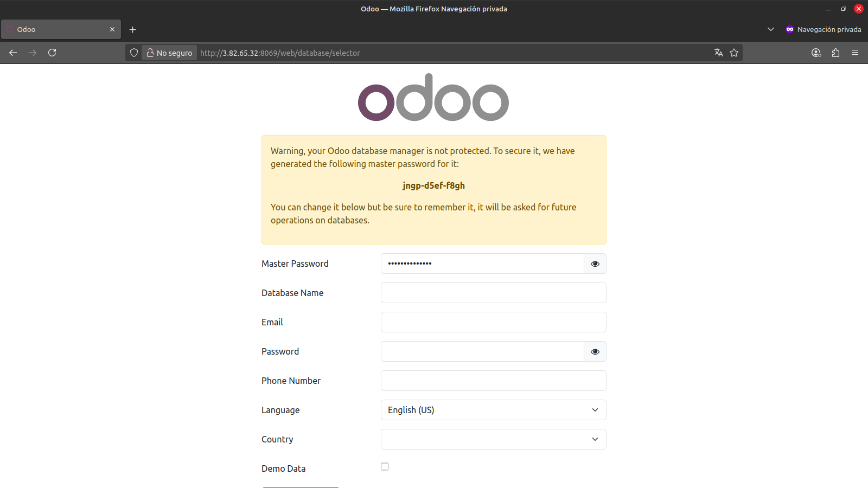Image resolution: width=868 pixels, height=488 pixels.
Task: Open the Firefox hamburger menu
Action: 855,53
